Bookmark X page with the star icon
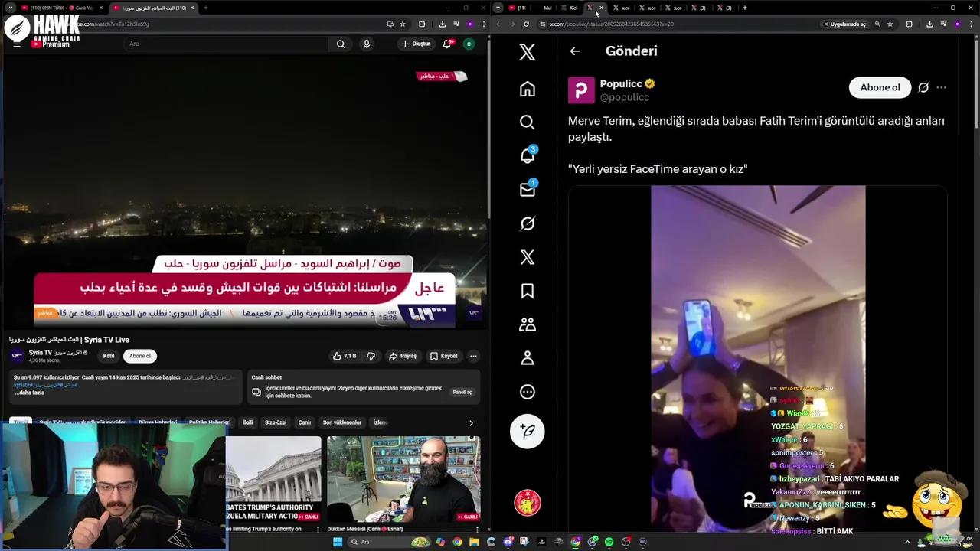The height and width of the screenshot is (551, 980). (890, 24)
